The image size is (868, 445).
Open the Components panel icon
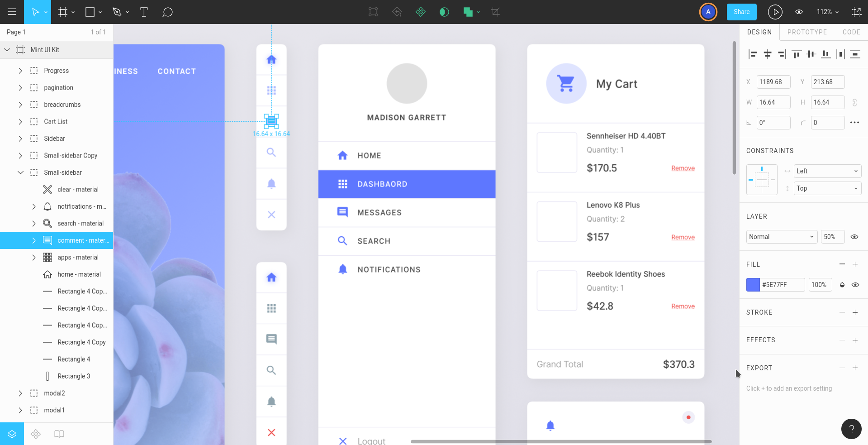[36, 434]
